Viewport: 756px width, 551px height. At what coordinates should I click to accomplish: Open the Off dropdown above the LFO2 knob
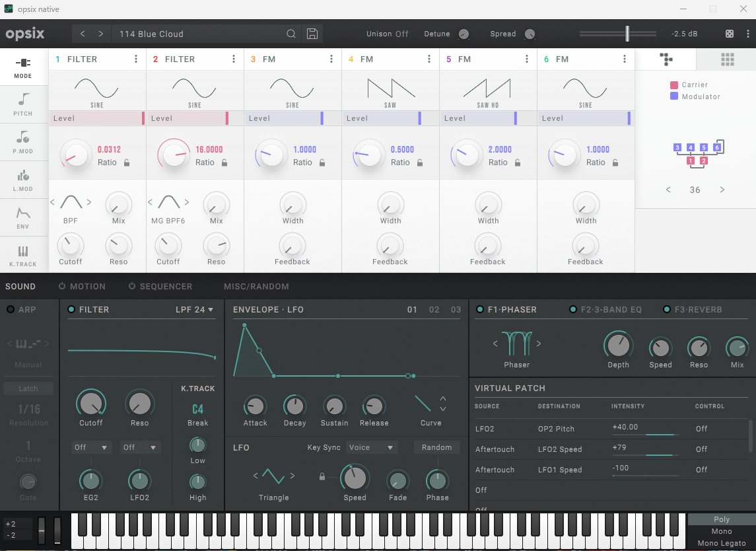click(x=140, y=447)
